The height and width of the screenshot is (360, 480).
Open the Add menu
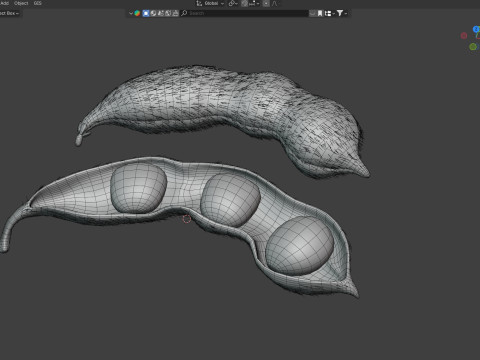(4, 3)
